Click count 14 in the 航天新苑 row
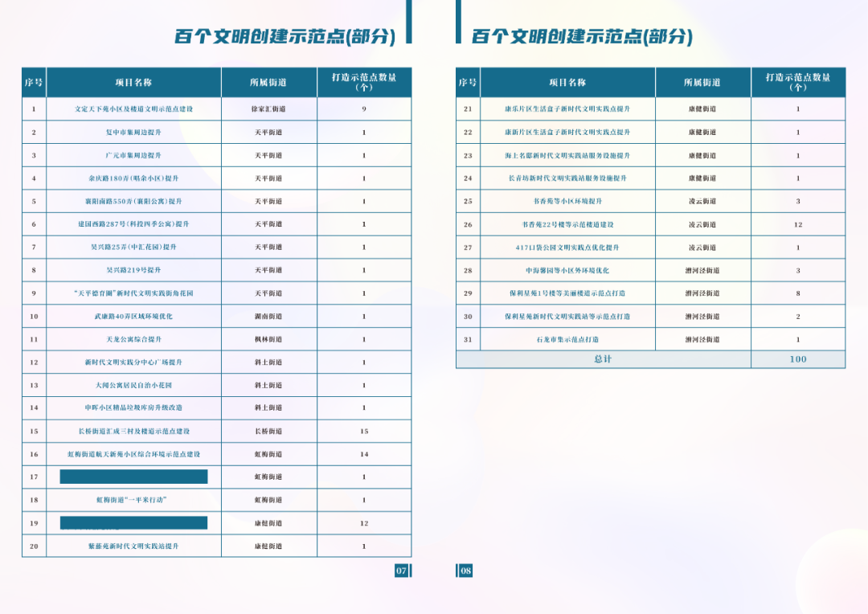868x614 pixels. (x=364, y=454)
